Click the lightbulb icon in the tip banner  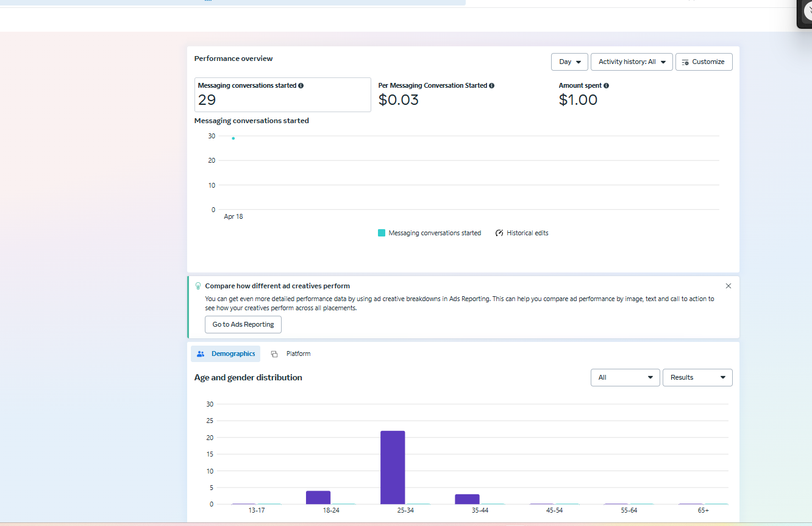click(198, 286)
